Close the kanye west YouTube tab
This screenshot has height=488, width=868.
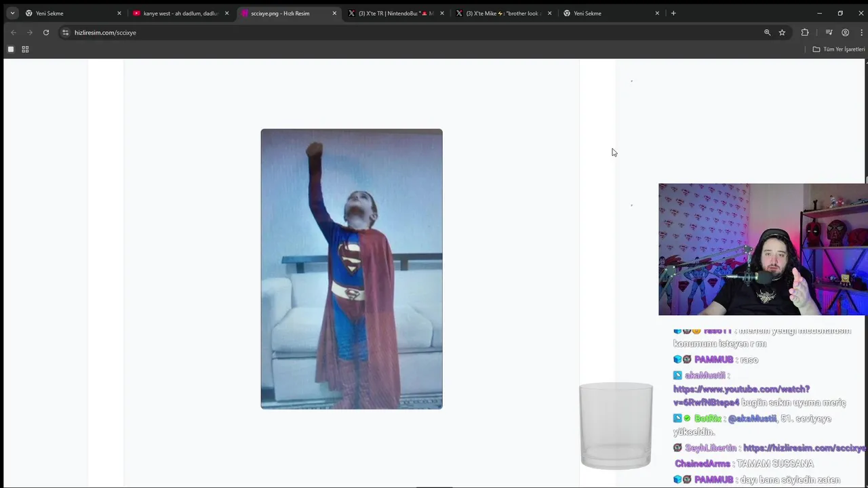(x=226, y=13)
